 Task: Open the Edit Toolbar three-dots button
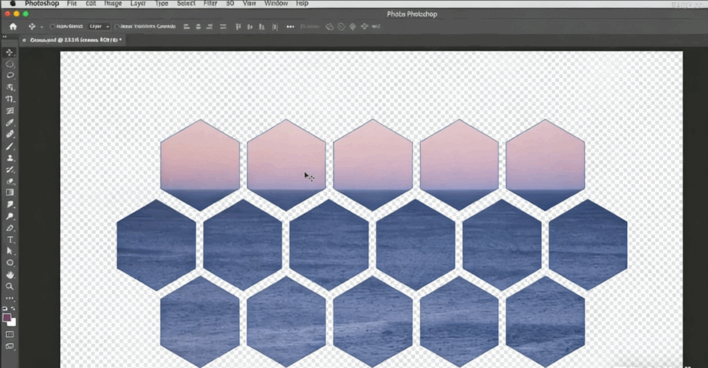click(9, 298)
